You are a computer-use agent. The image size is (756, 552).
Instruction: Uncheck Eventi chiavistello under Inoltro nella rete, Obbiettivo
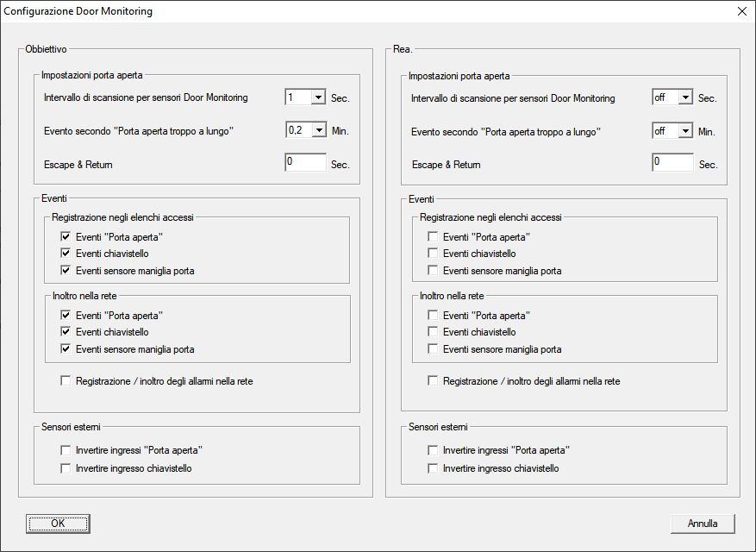[x=66, y=332]
